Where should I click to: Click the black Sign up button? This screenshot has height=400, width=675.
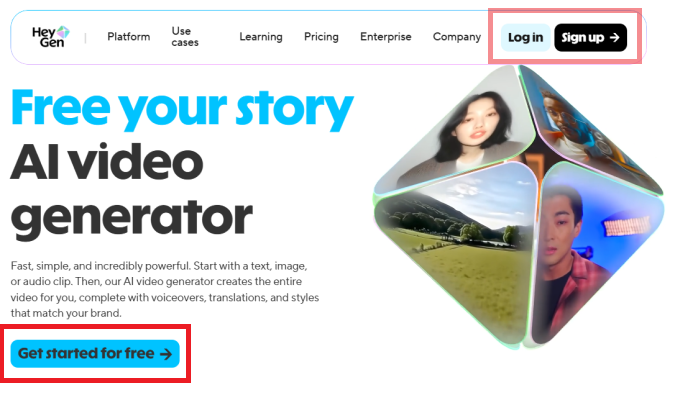590,37
